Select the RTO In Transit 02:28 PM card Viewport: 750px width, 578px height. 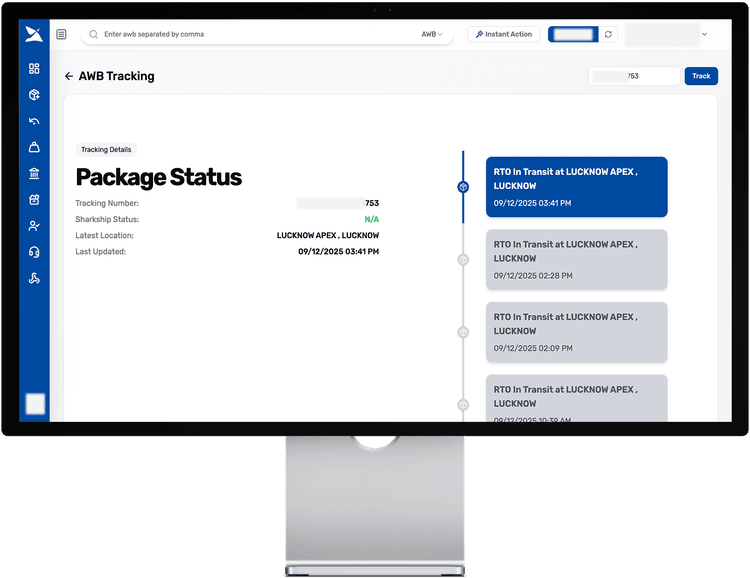[x=576, y=260]
